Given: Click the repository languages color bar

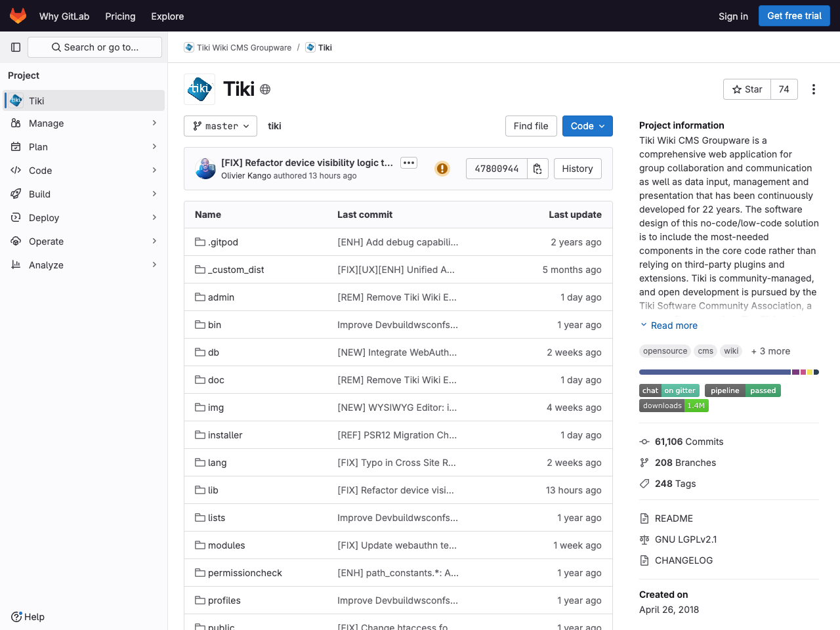Looking at the screenshot, I should point(729,372).
